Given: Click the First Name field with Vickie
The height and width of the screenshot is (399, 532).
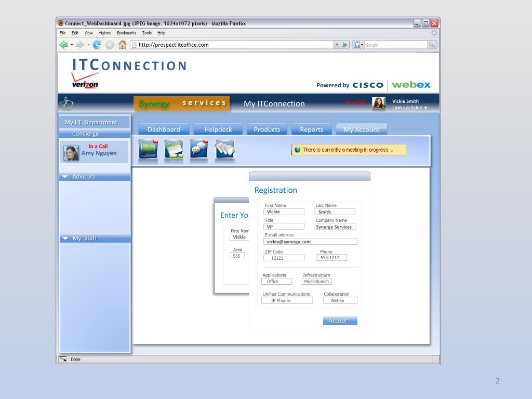Looking at the screenshot, I should [284, 212].
